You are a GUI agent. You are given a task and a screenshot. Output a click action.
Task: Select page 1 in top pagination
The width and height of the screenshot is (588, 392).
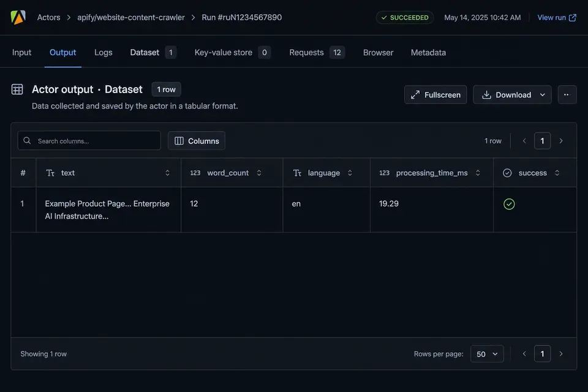542,141
